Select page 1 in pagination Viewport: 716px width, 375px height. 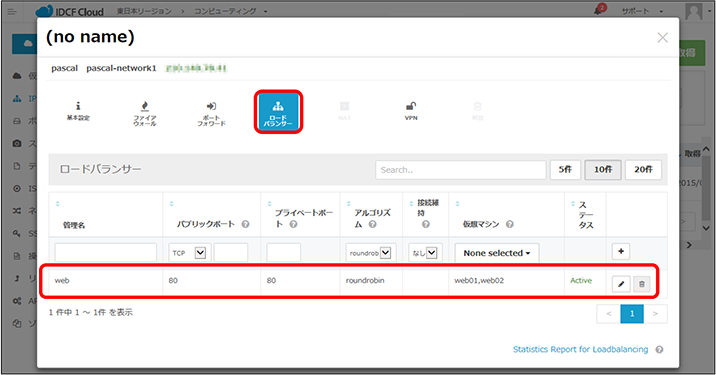632,314
